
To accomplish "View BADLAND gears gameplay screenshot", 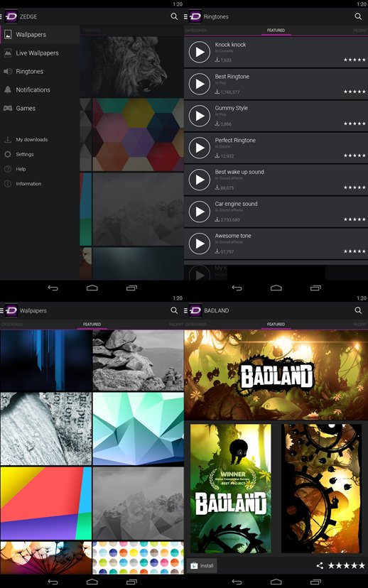I will pos(322,489).
